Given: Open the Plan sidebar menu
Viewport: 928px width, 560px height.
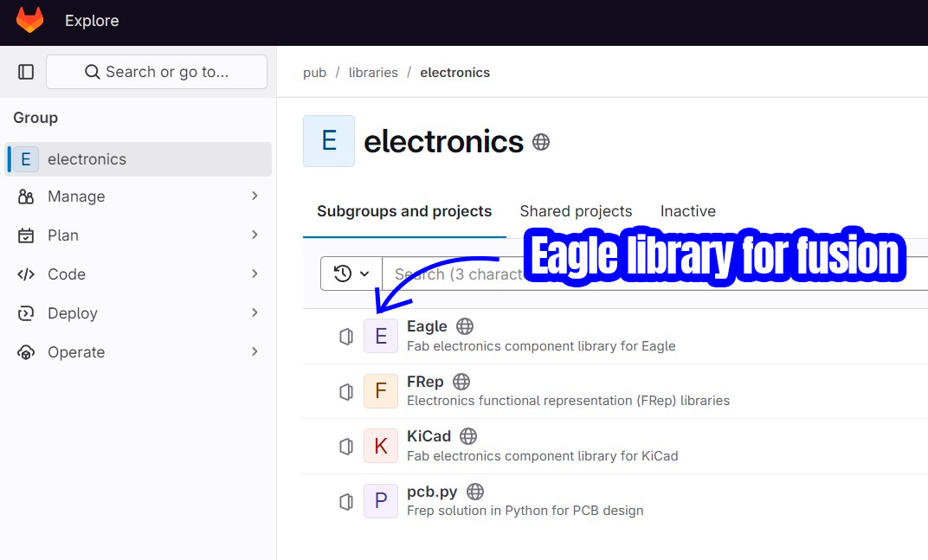Looking at the screenshot, I should (138, 235).
